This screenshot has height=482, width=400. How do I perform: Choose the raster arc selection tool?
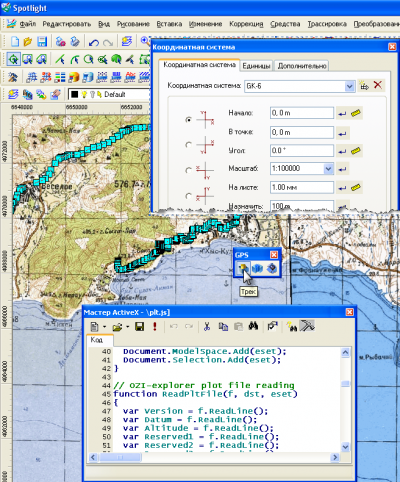tap(74, 59)
